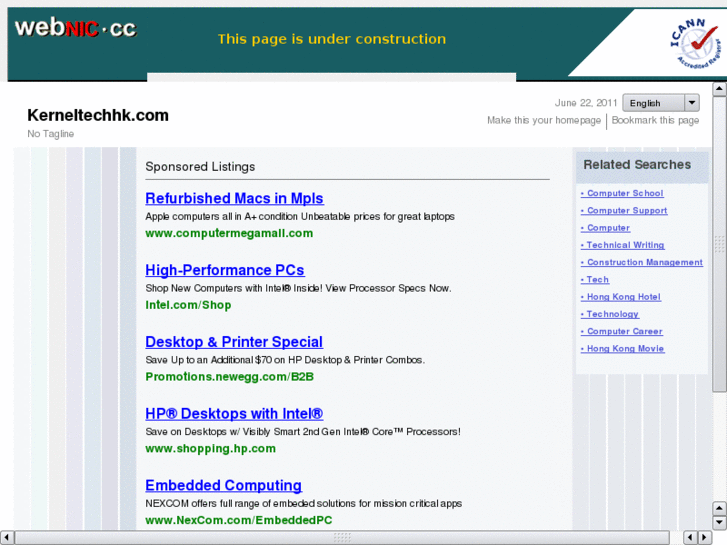Click 'This page is under construction' banner text
This screenshot has width=727, height=545.
click(332, 39)
